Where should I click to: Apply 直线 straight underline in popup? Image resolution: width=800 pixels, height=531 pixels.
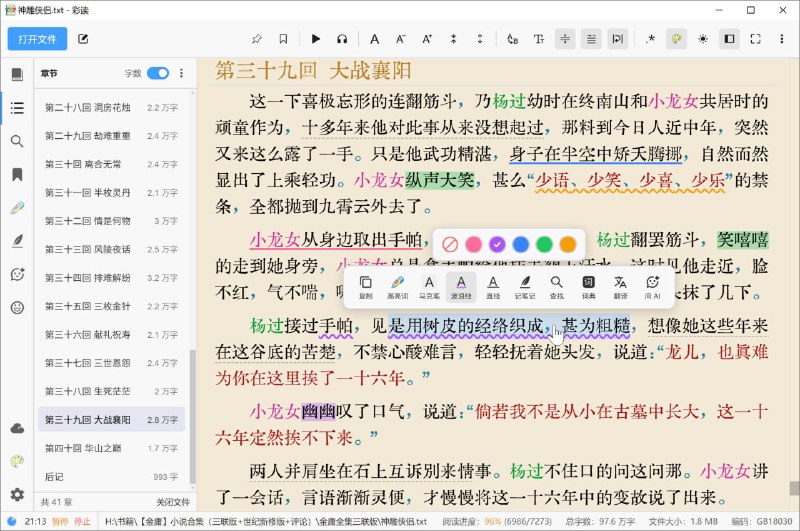tap(493, 287)
